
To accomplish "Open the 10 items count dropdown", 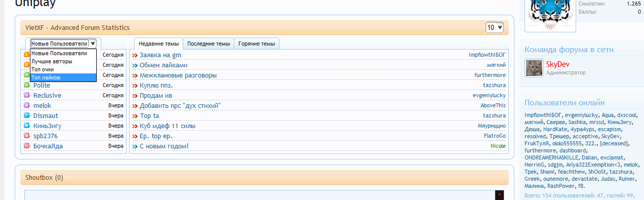I will tap(494, 27).
